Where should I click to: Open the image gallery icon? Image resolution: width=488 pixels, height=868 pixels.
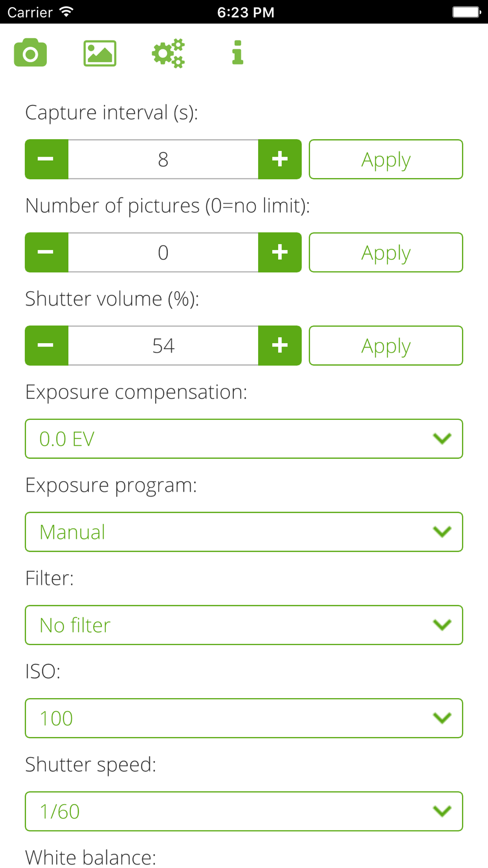pyautogui.click(x=100, y=53)
